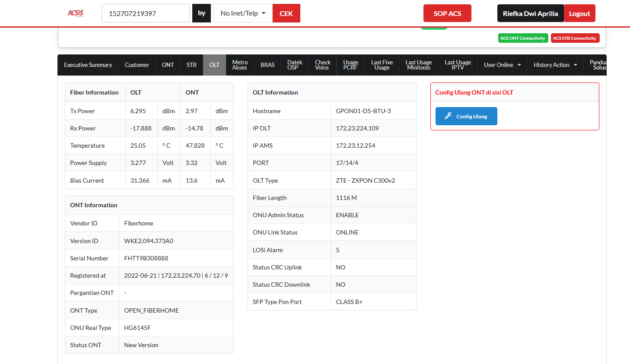
Task: Select OLT Bias Current value 31.366
Action: click(x=140, y=180)
